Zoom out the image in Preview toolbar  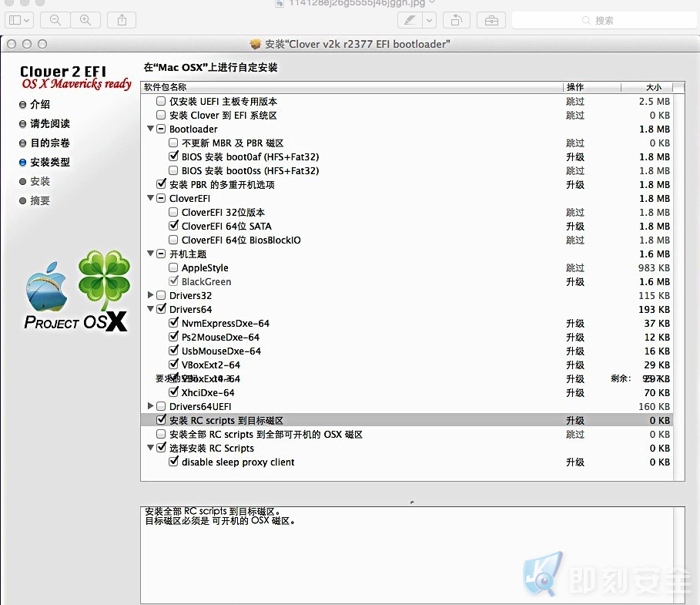coord(55,20)
